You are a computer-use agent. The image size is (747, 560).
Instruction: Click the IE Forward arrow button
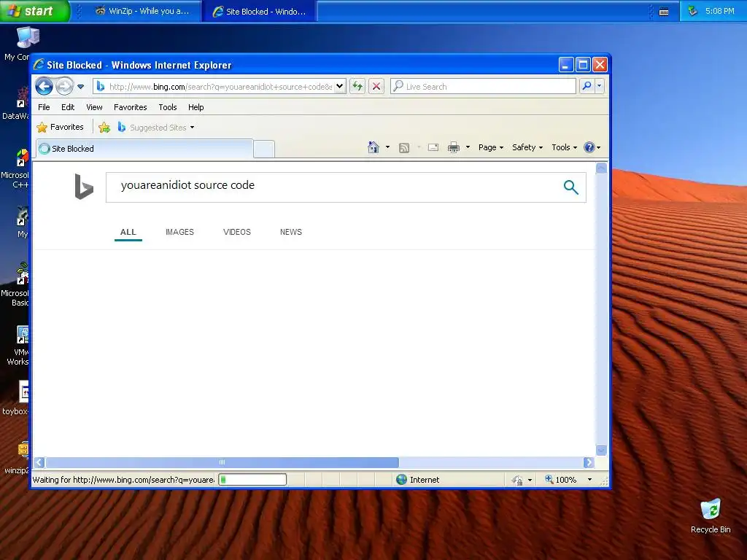64,87
